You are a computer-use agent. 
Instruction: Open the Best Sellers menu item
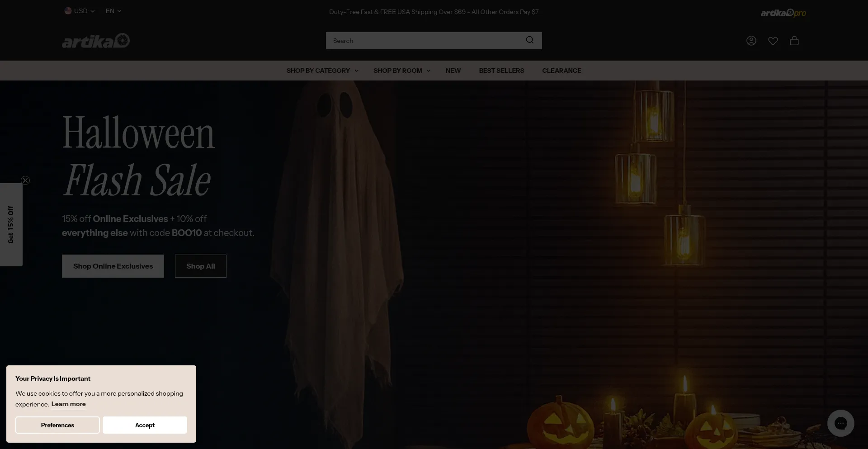pyautogui.click(x=501, y=71)
